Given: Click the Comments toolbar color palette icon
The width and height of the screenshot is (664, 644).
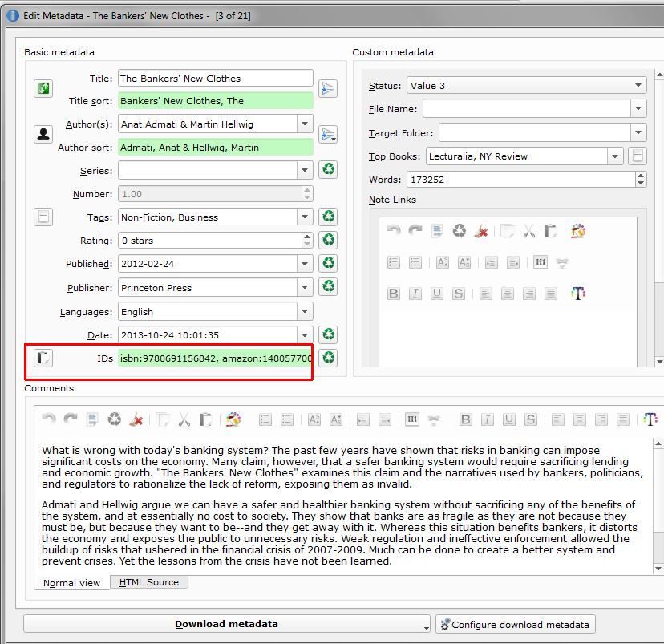Looking at the screenshot, I should (233, 419).
